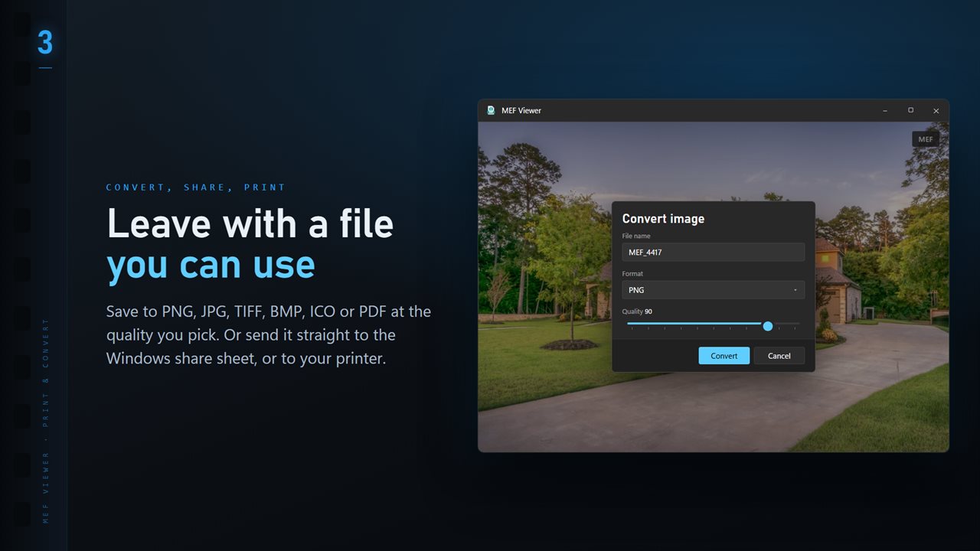The height and width of the screenshot is (551, 980).
Task: Click the MEF Viewer app icon in title bar
Action: [x=491, y=110]
